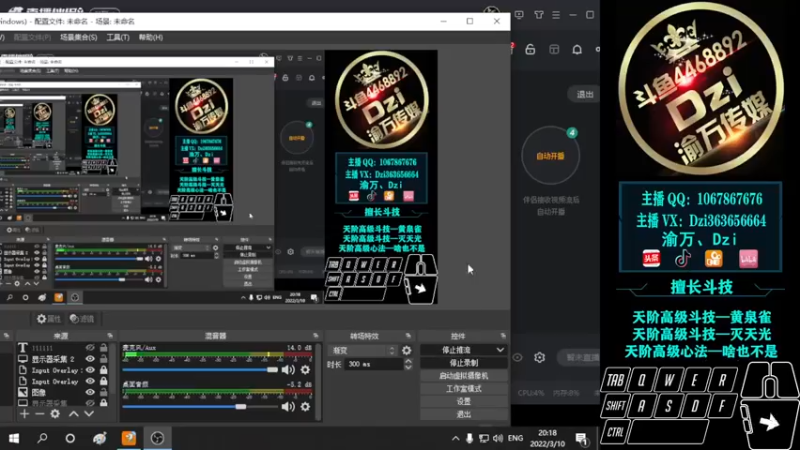800x450 pixels.
Task: Select the 图像 image source icon
Action: [23, 392]
